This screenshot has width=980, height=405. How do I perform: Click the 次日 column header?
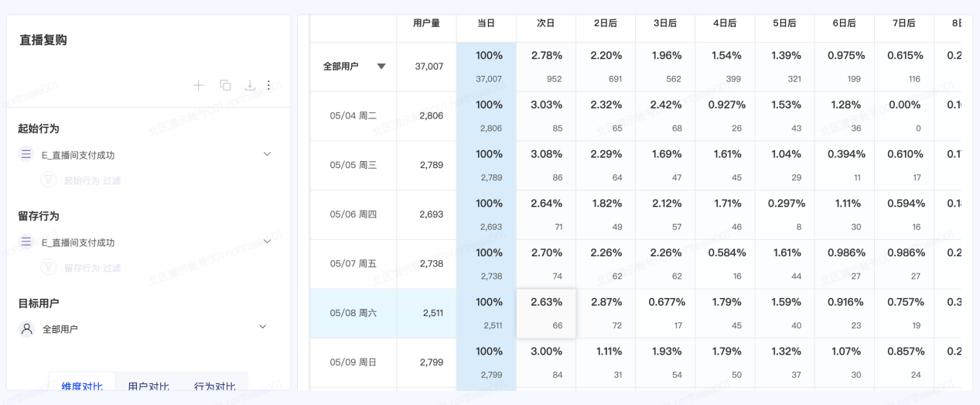[546, 23]
